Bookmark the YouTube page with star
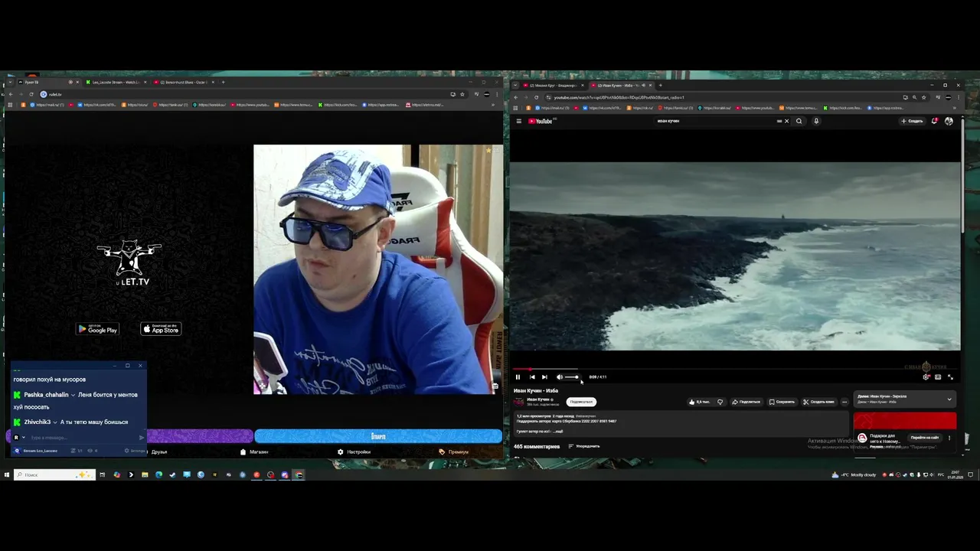Viewport: 980px width, 551px height. click(x=923, y=97)
